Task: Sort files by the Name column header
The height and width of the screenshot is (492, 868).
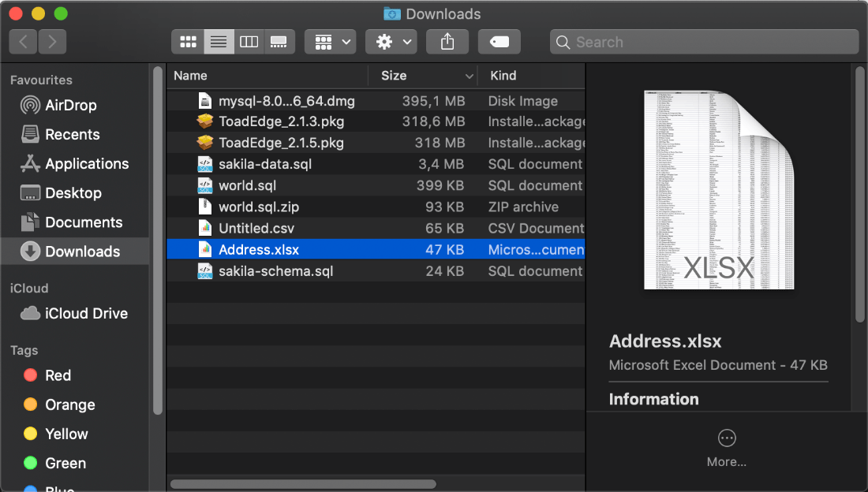Action: tap(189, 75)
